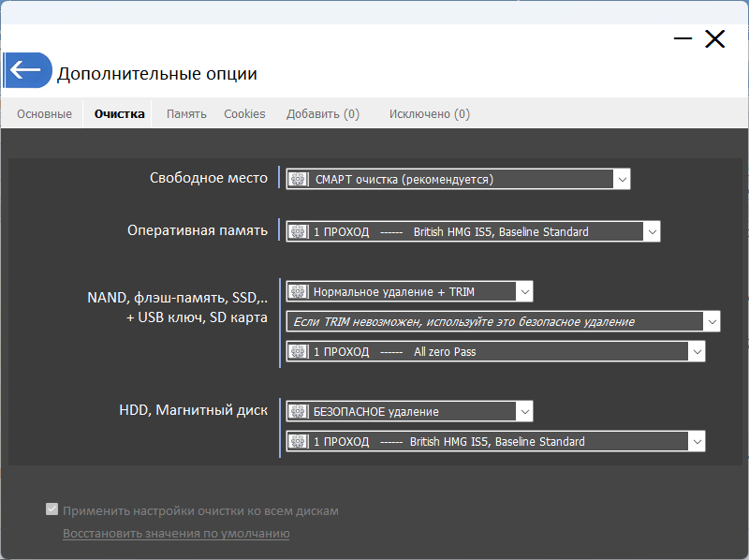Select the Добавить (0) tab
749x560 pixels.
323,114
